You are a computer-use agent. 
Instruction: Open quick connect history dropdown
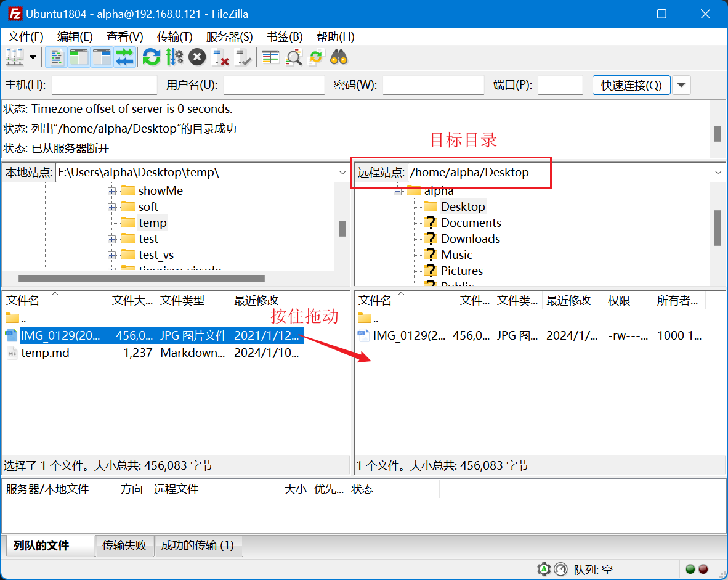681,85
